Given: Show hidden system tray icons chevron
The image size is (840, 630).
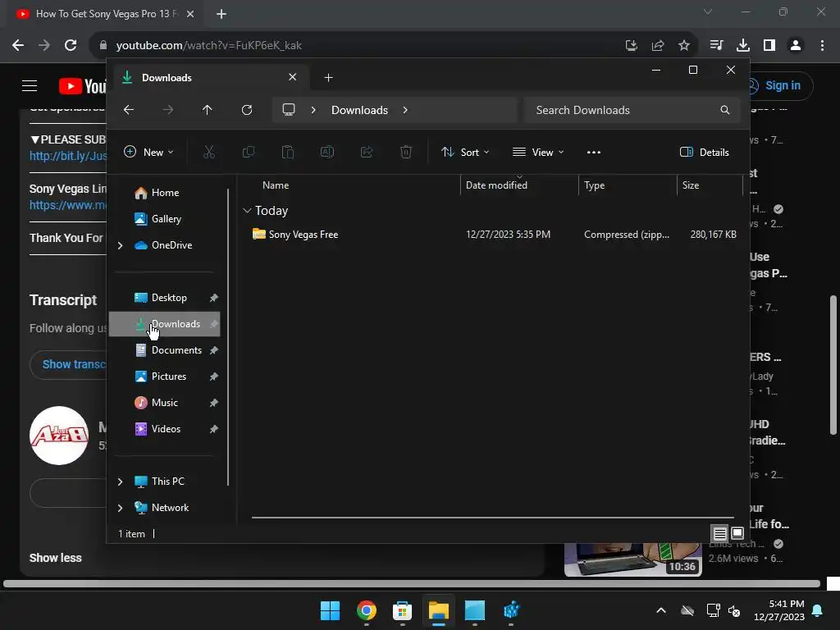Looking at the screenshot, I should pos(661,610).
